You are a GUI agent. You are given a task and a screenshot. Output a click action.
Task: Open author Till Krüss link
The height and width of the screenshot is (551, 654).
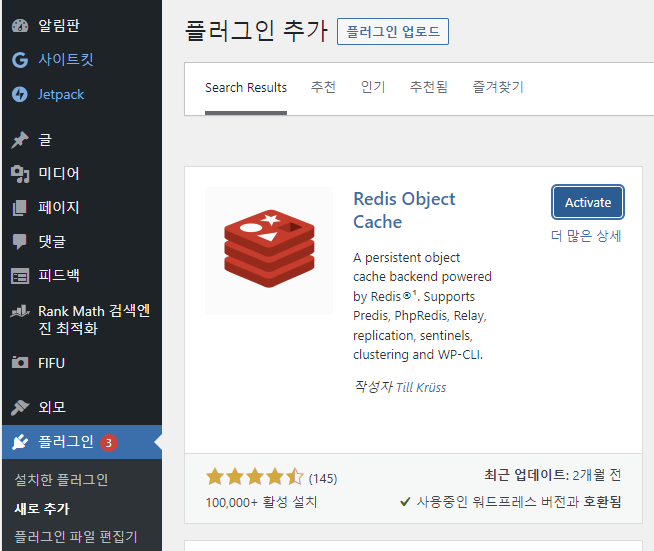(x=420, y=387)
